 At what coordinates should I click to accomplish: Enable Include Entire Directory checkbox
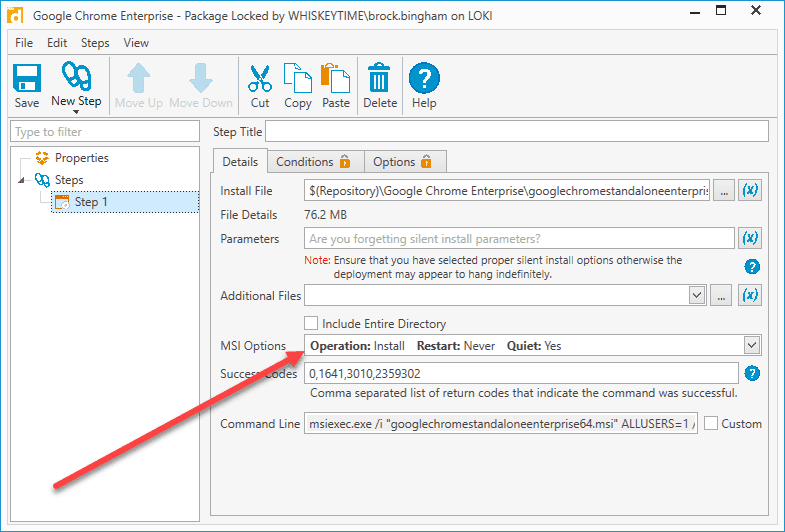click(311, 323)
